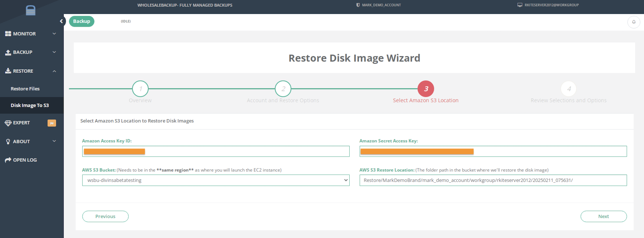Click the orange flag badge next to Expert
This screenshot has height=238, width=644.
52,123
